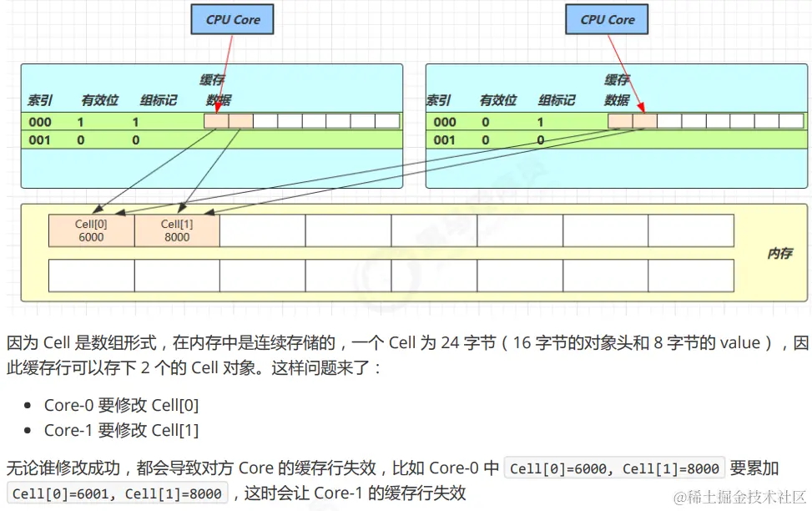This screenshot has width=812, height=511.
Task: Expand cache row 001 in the left table
Action: coord(209,140)
